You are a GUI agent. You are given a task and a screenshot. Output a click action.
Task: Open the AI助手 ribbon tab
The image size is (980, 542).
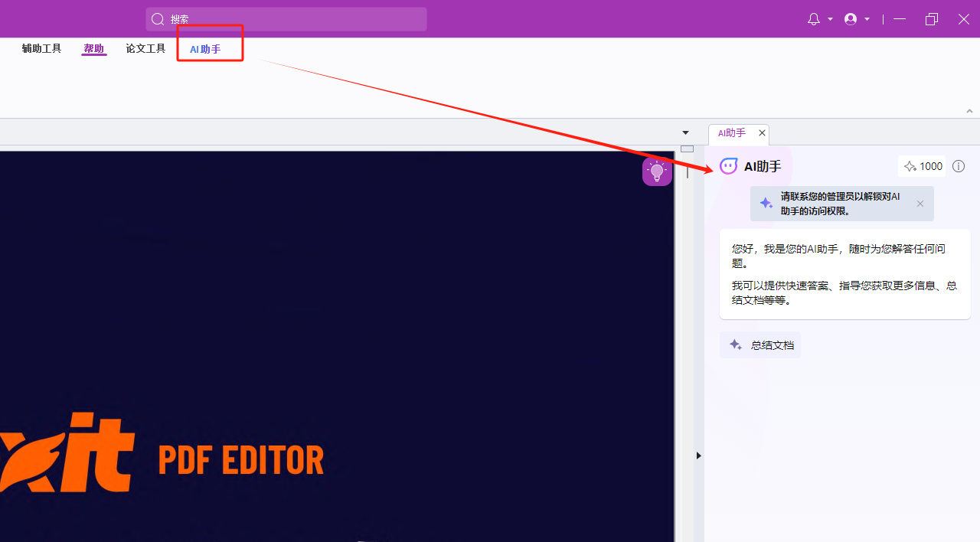(205, 49)
